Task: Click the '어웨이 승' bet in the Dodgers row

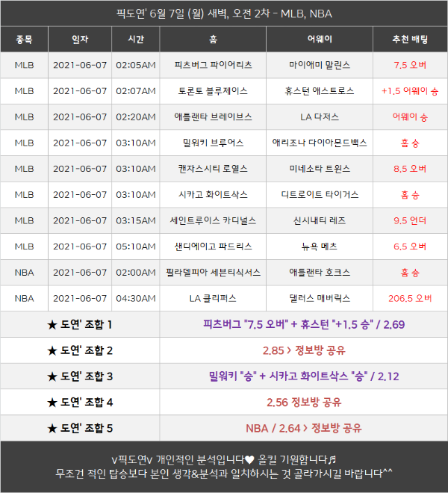Action: pos(410,117)
